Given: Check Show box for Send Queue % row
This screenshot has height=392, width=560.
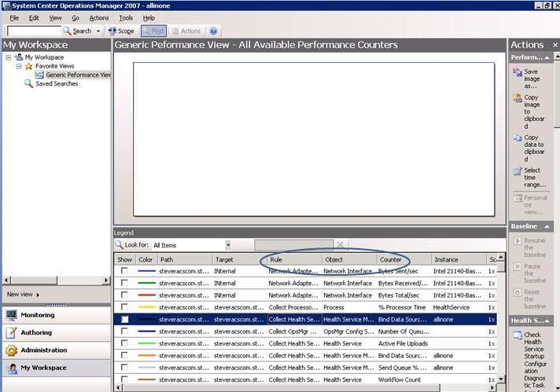Looking at the screenshot, I should [124, 368].
